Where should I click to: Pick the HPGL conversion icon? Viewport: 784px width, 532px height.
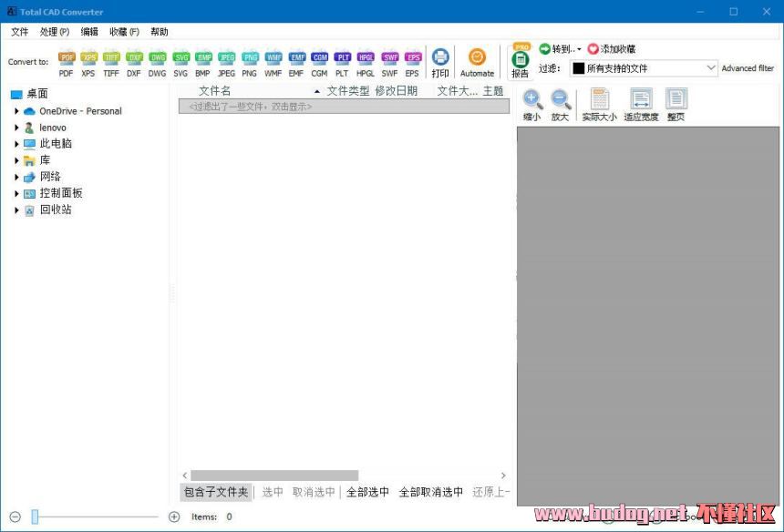coord(365,62)
